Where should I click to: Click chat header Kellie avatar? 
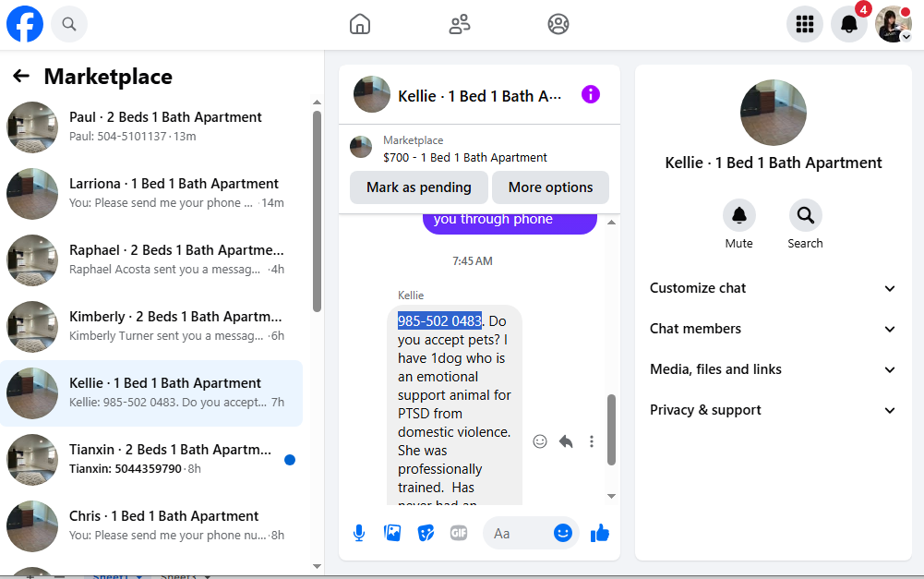[x=371, y=94]
